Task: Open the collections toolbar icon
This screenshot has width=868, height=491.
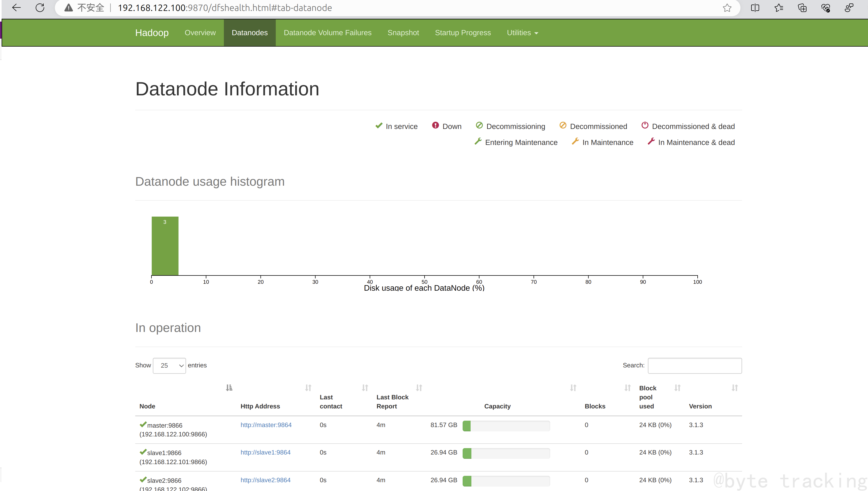Action: pos(802,8)
